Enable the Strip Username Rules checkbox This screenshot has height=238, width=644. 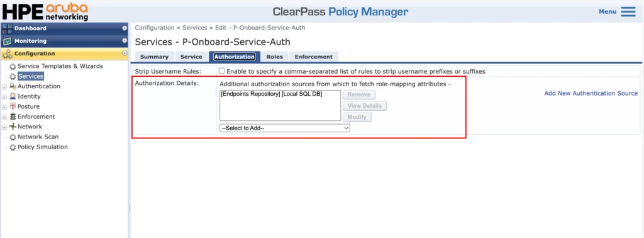tap(222, 71)
